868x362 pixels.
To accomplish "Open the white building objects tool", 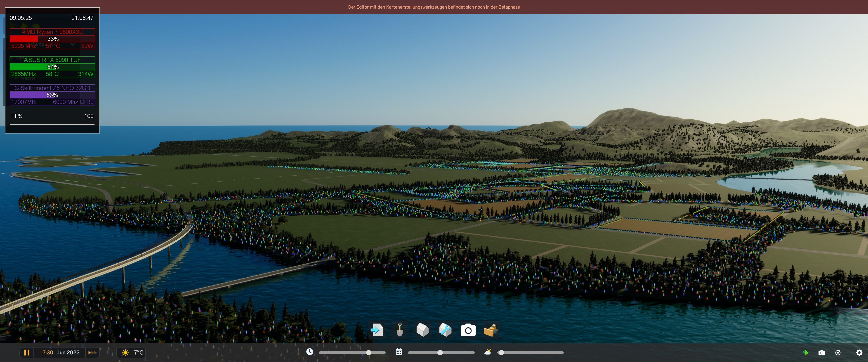I will click(422, 330).
